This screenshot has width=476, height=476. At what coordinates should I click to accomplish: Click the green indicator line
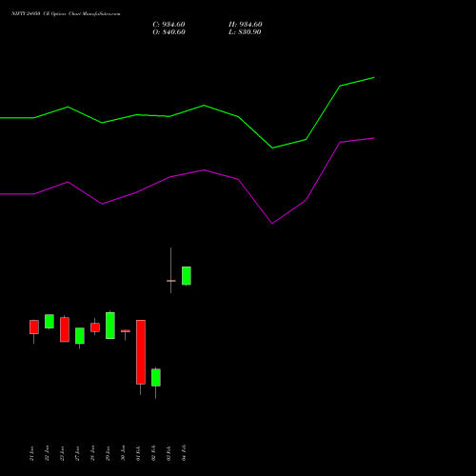204,106
